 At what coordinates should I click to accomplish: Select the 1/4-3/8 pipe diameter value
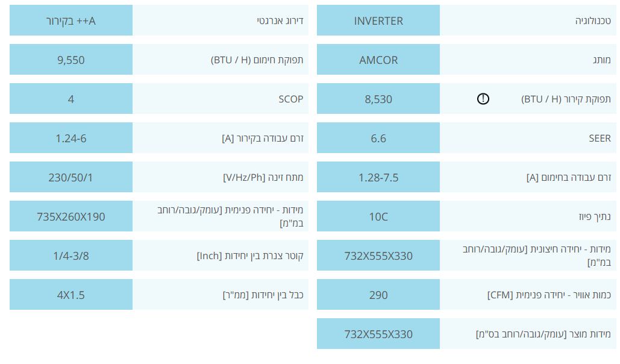tap(70, 255)
